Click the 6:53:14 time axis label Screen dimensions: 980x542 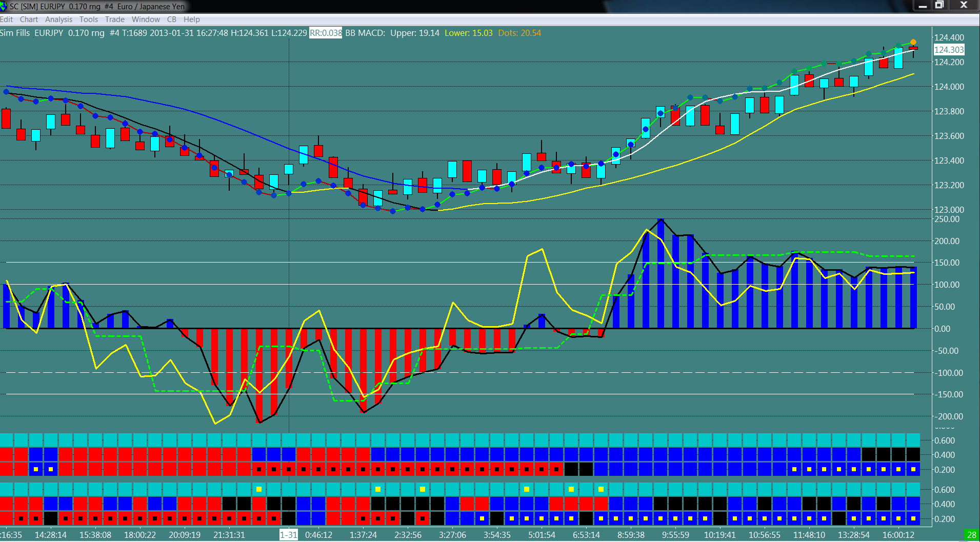(x=586, y=535)
